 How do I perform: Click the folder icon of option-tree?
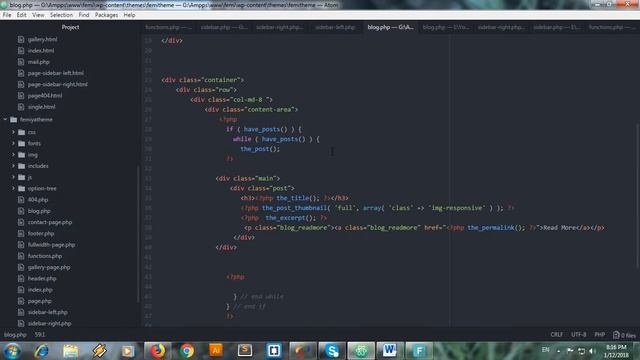[x=22, y=188]
